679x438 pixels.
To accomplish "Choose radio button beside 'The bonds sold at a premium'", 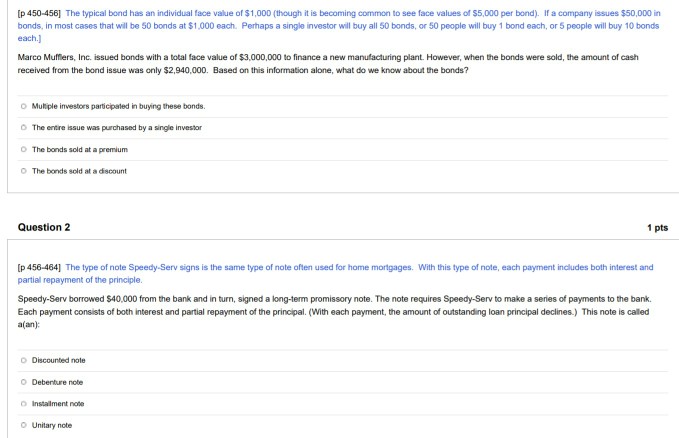I will (x=23, y=149).
